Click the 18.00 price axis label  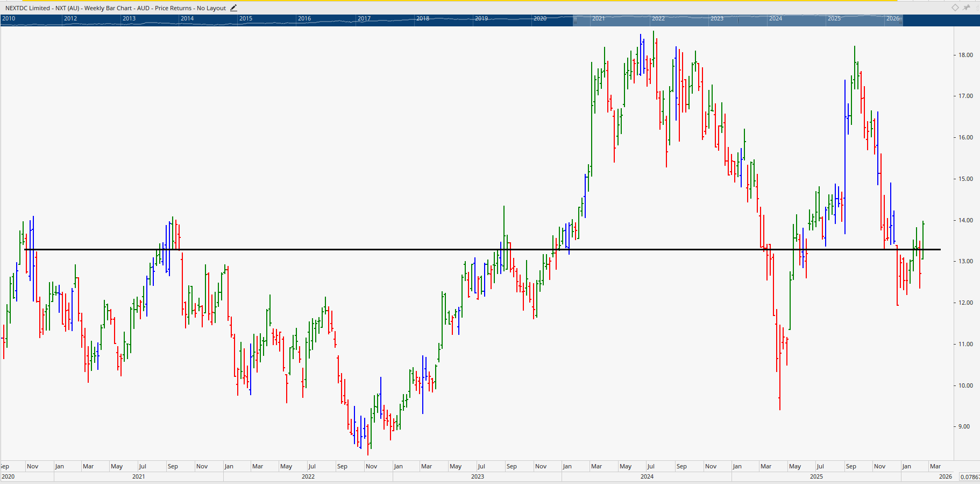coord(965,55)
